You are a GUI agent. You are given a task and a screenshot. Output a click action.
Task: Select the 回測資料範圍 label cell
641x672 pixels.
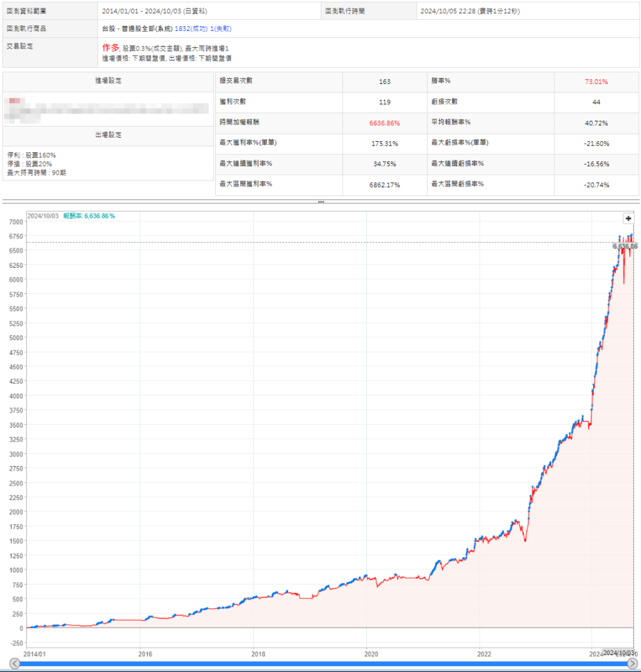pos(50,11)
